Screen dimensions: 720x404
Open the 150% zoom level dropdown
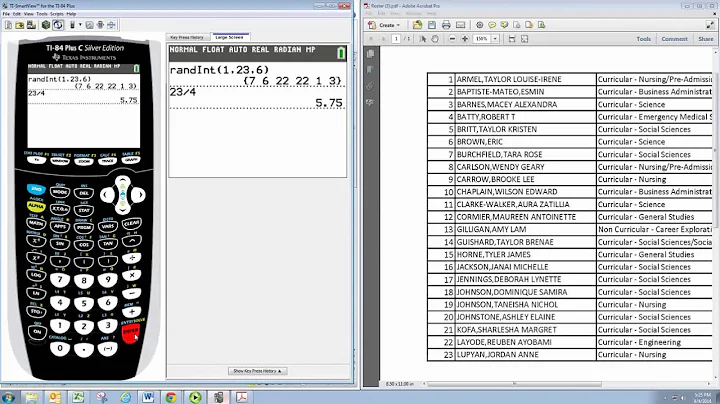coord(495,39)
